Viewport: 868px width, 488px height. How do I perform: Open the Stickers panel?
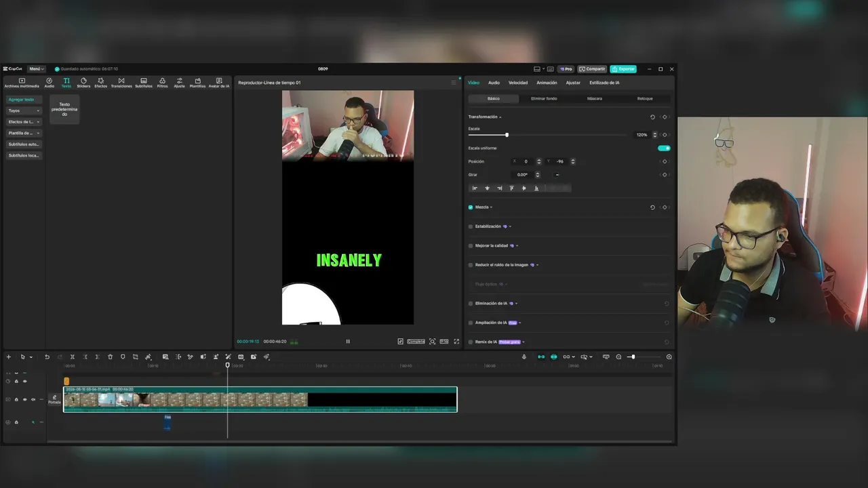pos(83,83)
